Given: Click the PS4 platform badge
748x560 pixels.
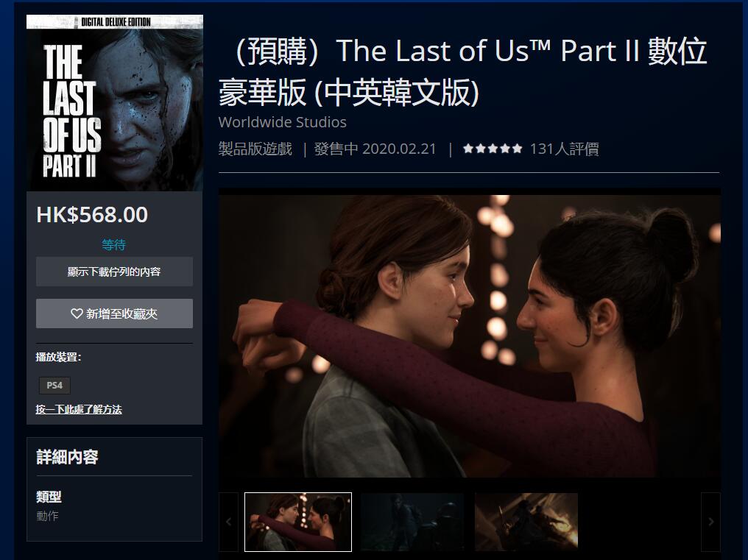Looking at the screenshot, I should (54, 386).
